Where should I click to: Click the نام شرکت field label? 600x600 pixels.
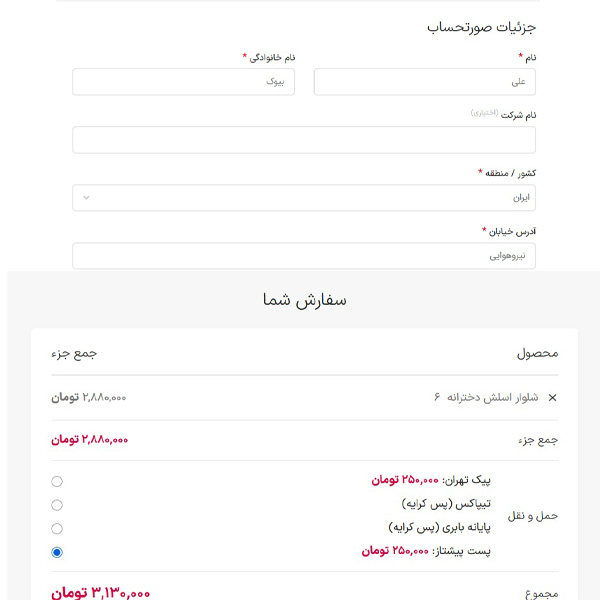click(x=519, y=115)
